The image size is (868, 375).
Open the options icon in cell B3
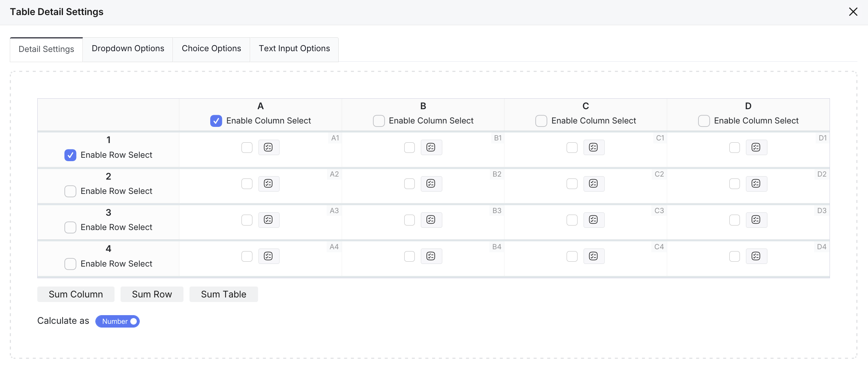point(431,220)
